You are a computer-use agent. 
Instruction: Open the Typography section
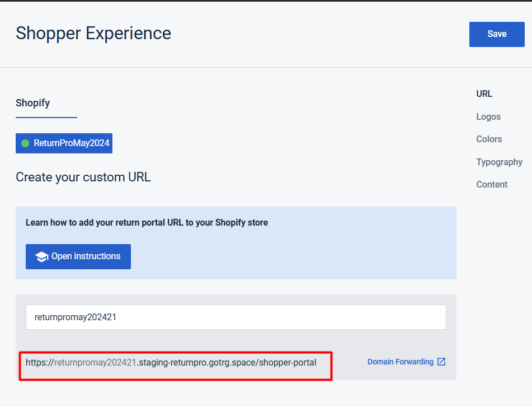499,162
